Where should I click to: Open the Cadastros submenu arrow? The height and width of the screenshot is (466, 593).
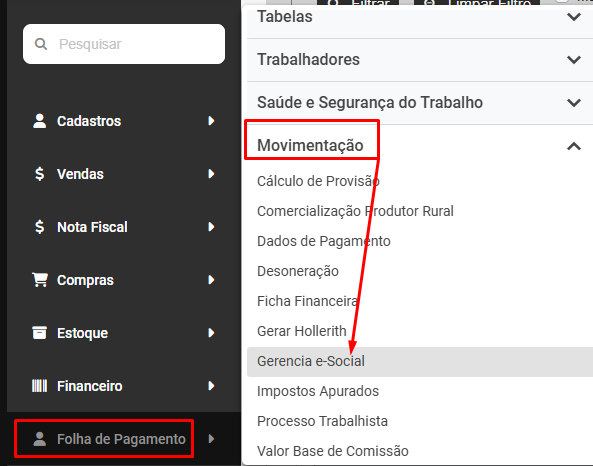pos(211,121)
